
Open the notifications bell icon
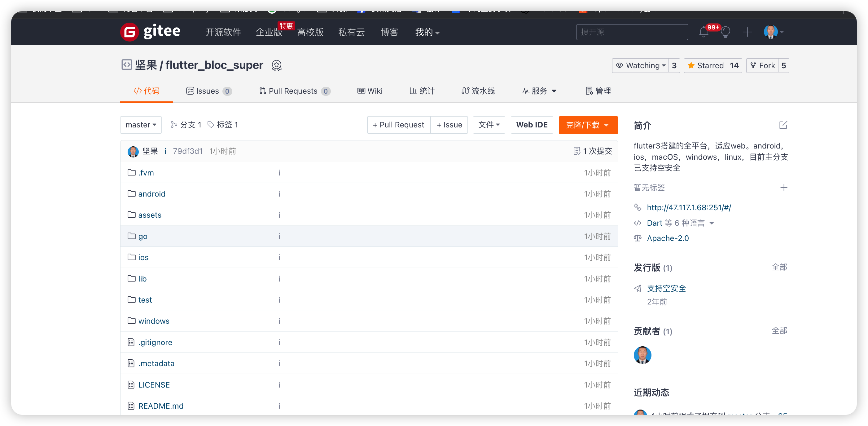tap(704, 32)
